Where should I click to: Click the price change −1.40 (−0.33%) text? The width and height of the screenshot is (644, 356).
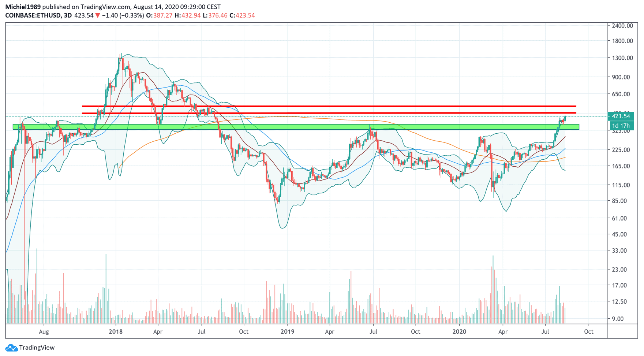coord(123,15)
